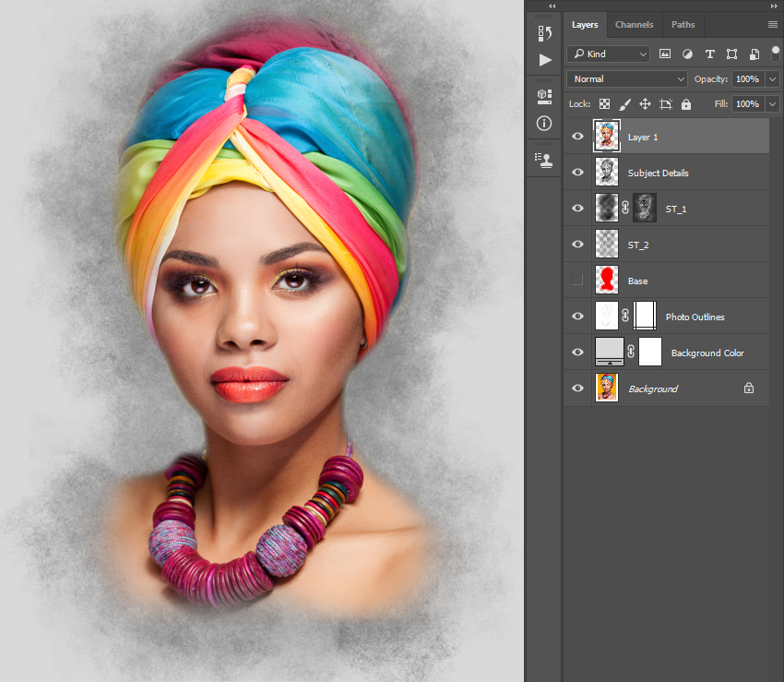Hide the Photo Outlines layer

(577, 316)
